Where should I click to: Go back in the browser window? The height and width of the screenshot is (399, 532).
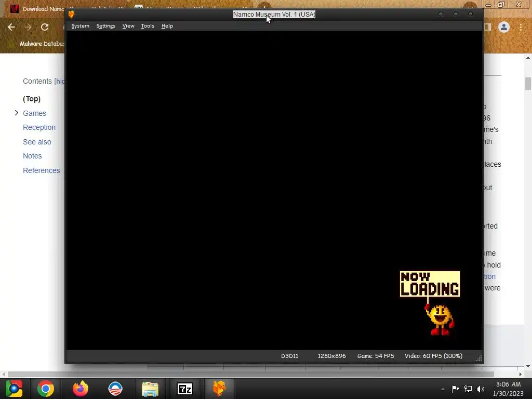pyautogui.click(x=11, y=27)
